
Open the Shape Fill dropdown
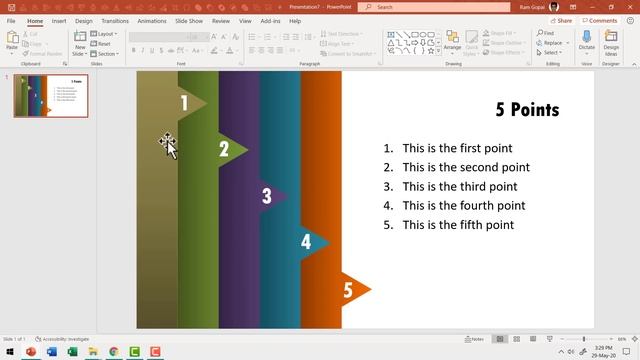(500, 33)
